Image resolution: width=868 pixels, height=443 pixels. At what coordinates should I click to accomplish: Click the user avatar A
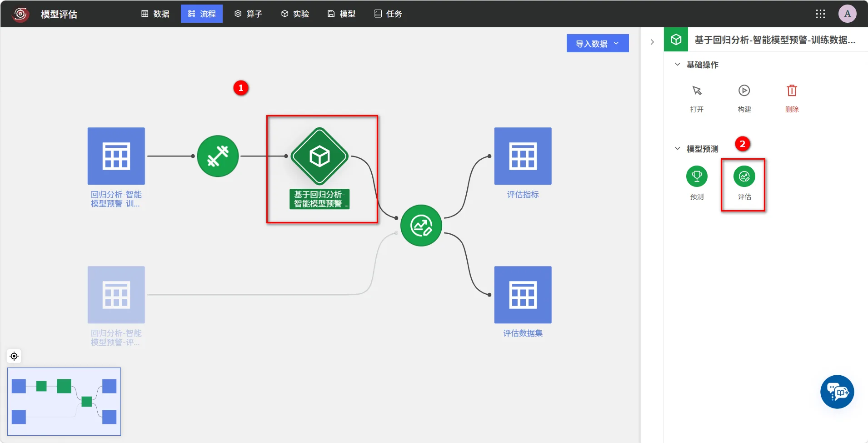tap(848, 14)
